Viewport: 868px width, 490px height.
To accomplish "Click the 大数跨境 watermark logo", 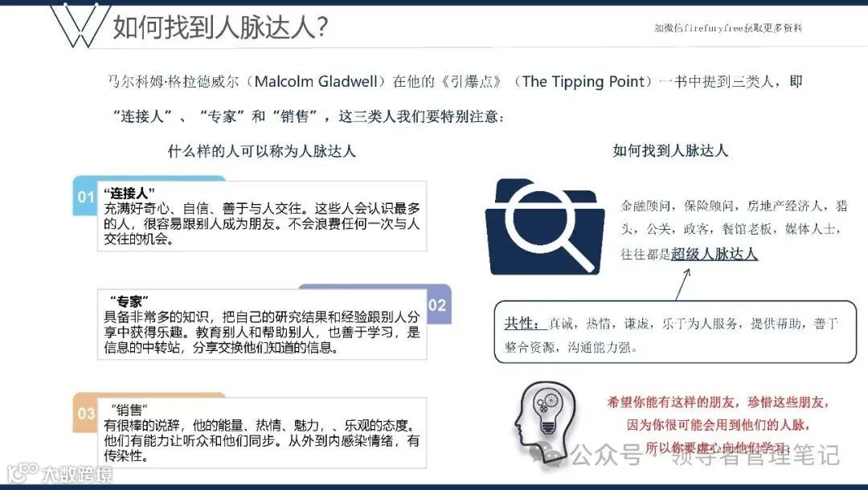I will pyautogui.click(x=59, y=473).
